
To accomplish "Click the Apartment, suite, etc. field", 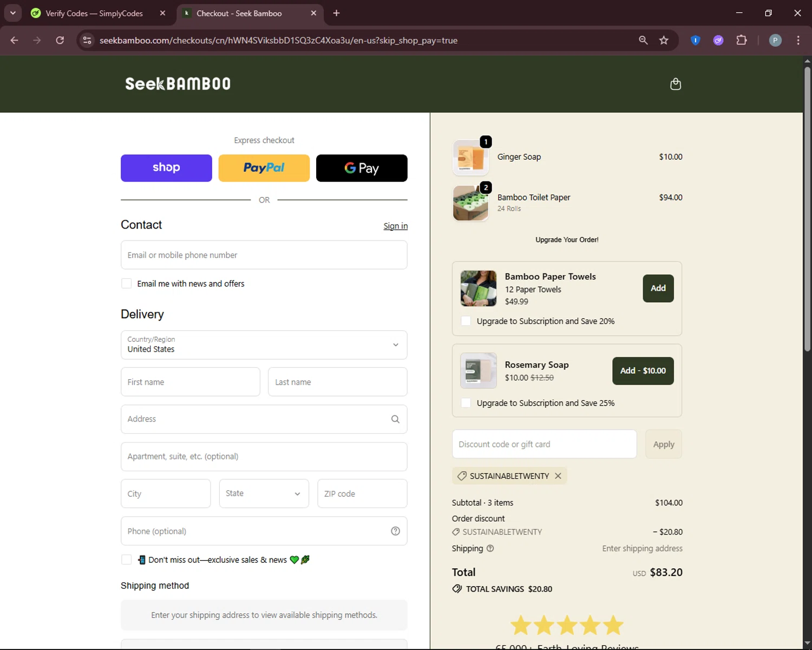I will click(x=264, y=457).
